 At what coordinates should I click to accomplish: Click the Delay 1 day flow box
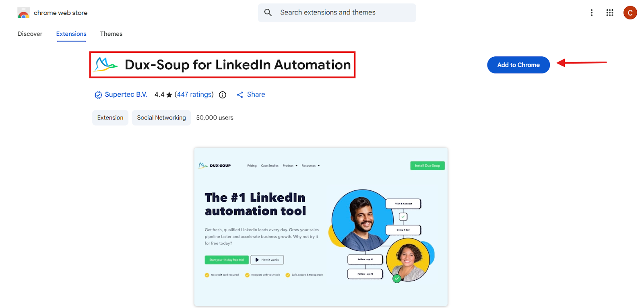point(403,230)
